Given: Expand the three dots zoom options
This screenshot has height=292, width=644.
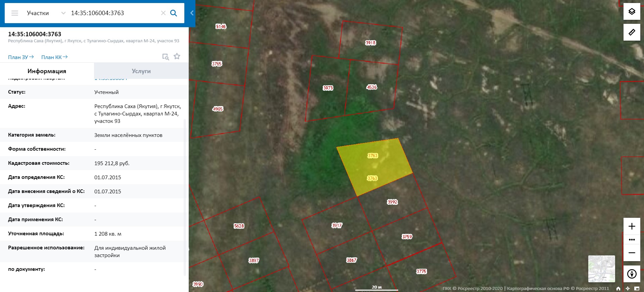Looking at the screenshot, I should (632, 240).
